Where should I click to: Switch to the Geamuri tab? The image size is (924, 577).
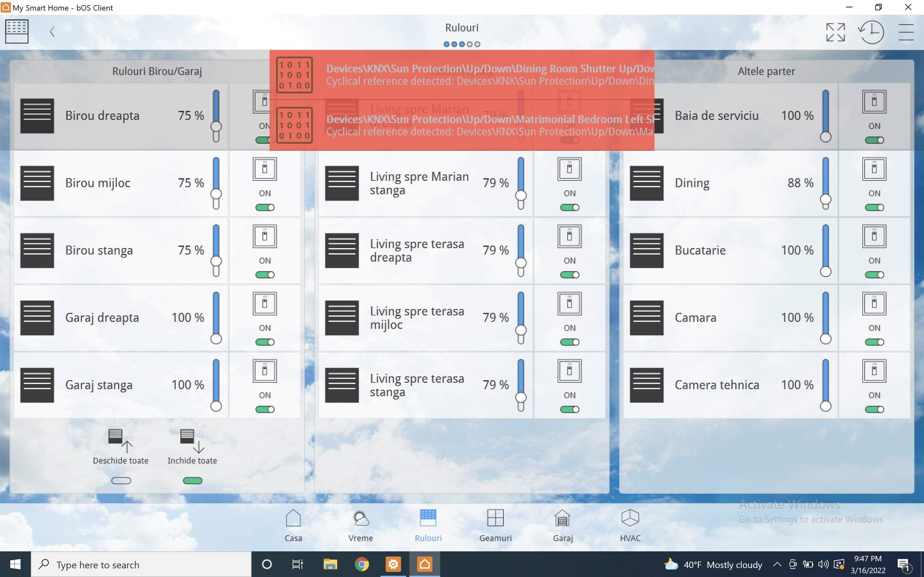click(495, 525)
